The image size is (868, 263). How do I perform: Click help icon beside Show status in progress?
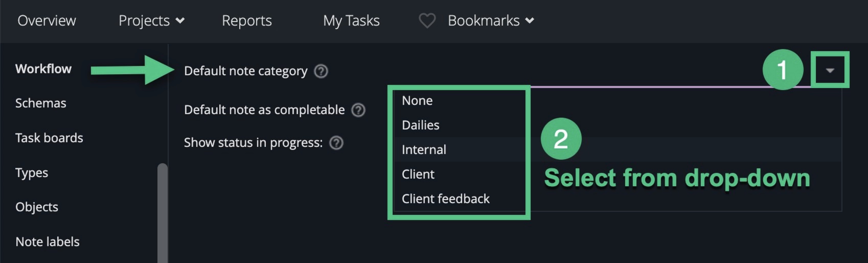tap(336, 143)
